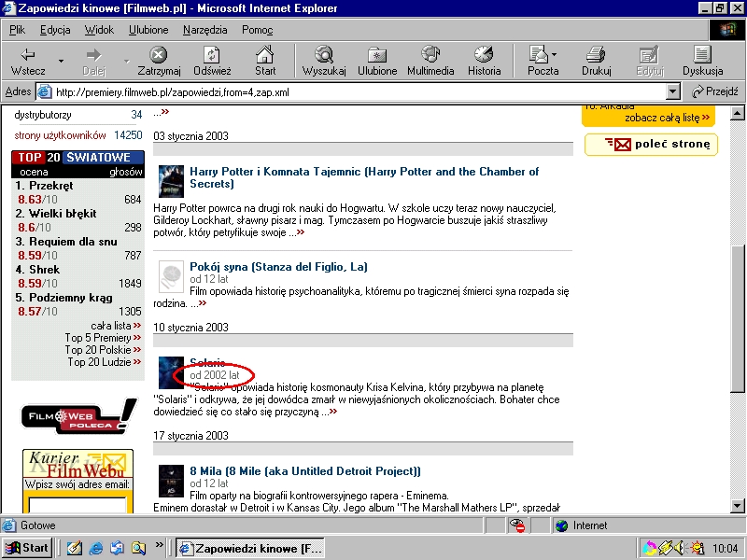Screen dimensions: 747x560
Task: Expand the Poczta mail dropdown arrow
Action: (554, 54)
